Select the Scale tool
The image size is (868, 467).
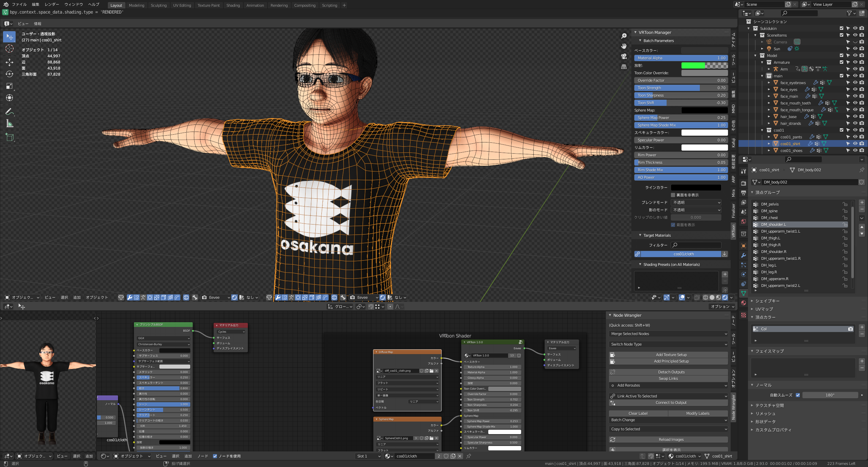[9, 86]
